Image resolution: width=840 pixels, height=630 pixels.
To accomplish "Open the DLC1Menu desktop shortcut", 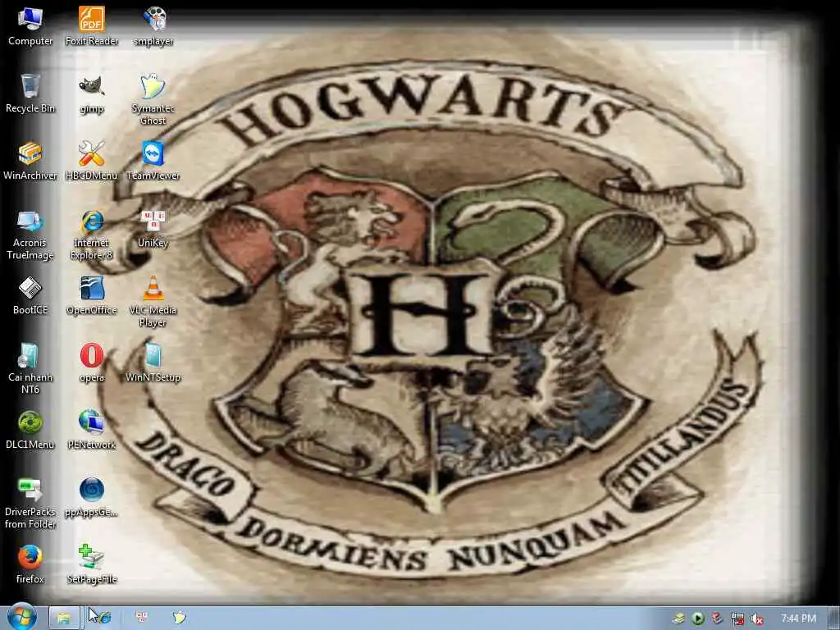I will point(30,430).
